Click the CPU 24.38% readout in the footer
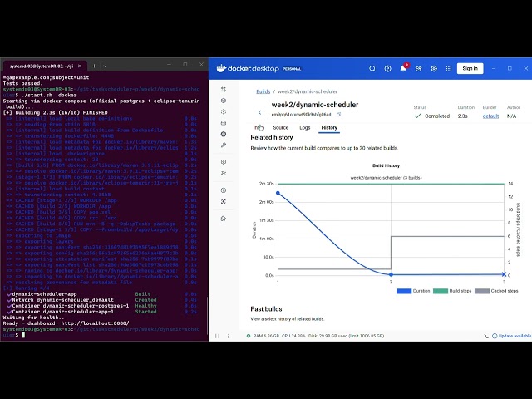 click(x=293, y=336)
